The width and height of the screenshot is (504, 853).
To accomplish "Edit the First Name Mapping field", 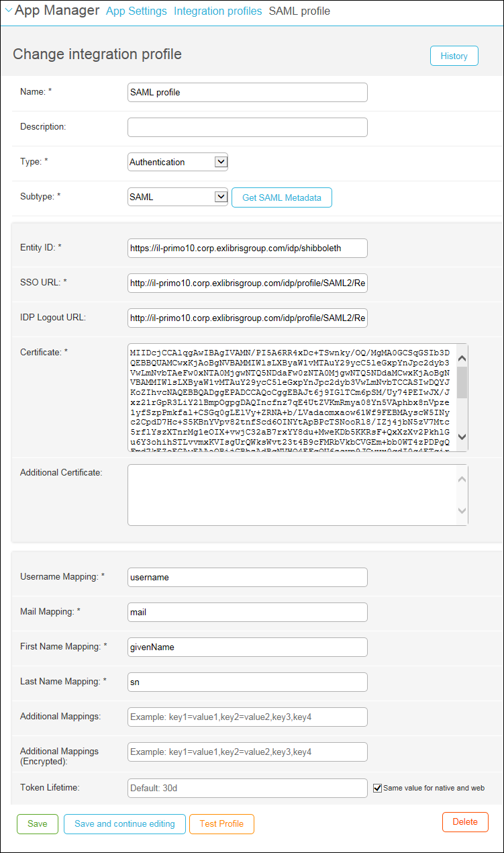I will pos(248,647).
